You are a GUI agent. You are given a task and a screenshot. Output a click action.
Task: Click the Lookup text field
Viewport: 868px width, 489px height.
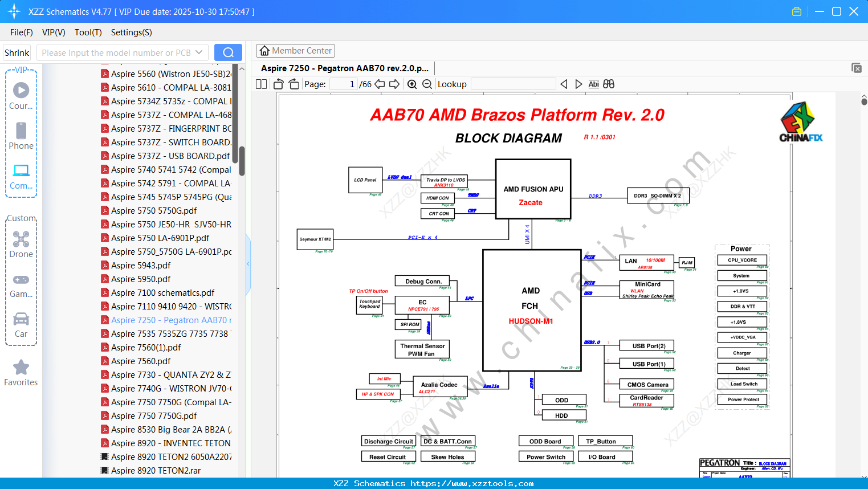(x=514, y=84)
